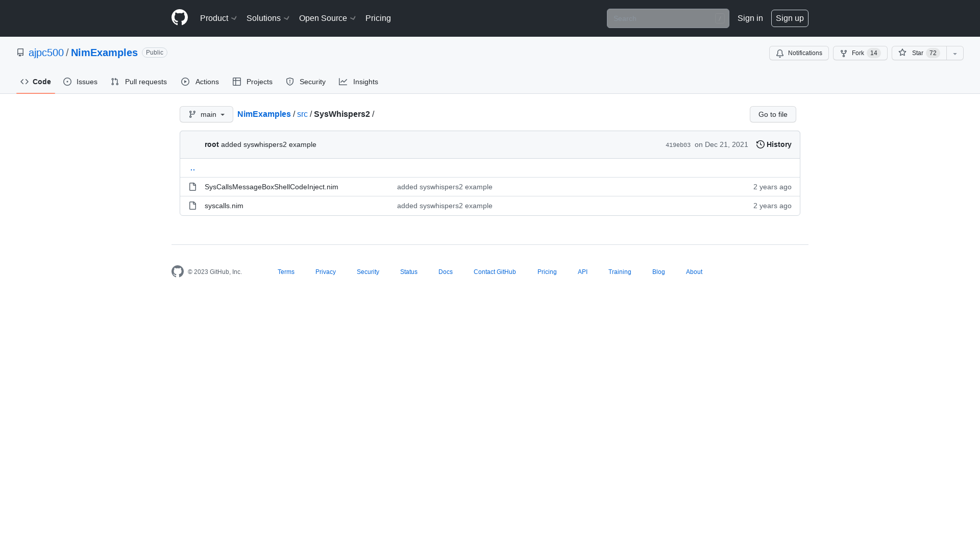
Task: Click the Go to file button
Action: pyautogui.click(x=773, y=114)
